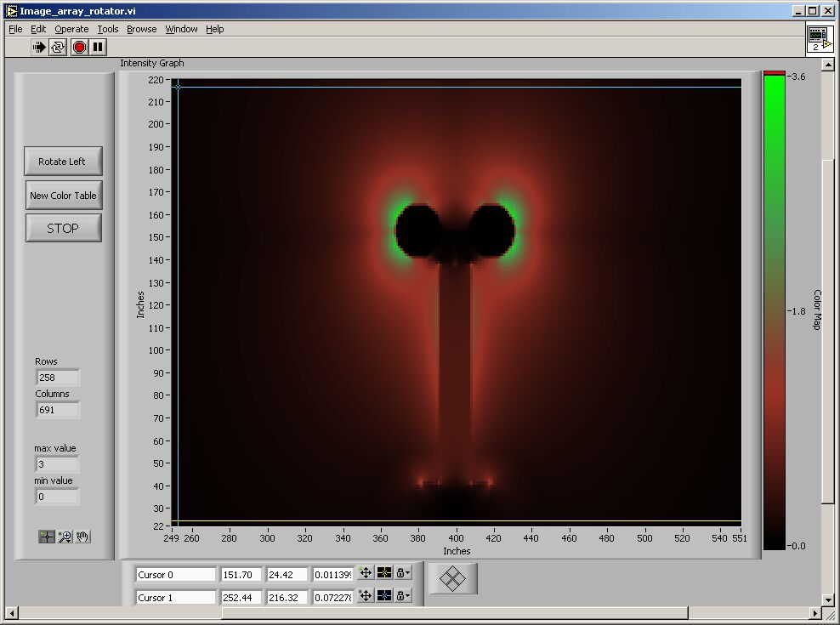Select the graph palette zoom tool
This screenshot has height=625, width=840.
coord(65,537)
